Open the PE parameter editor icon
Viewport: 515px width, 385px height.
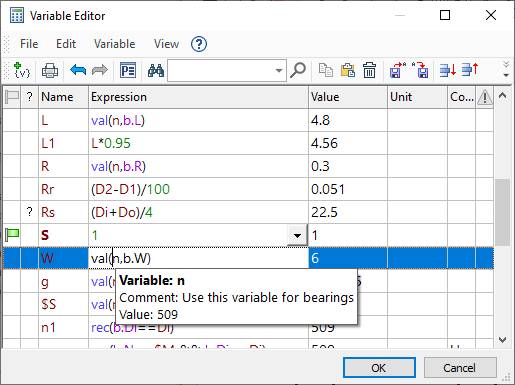click(x=128, y=70)
